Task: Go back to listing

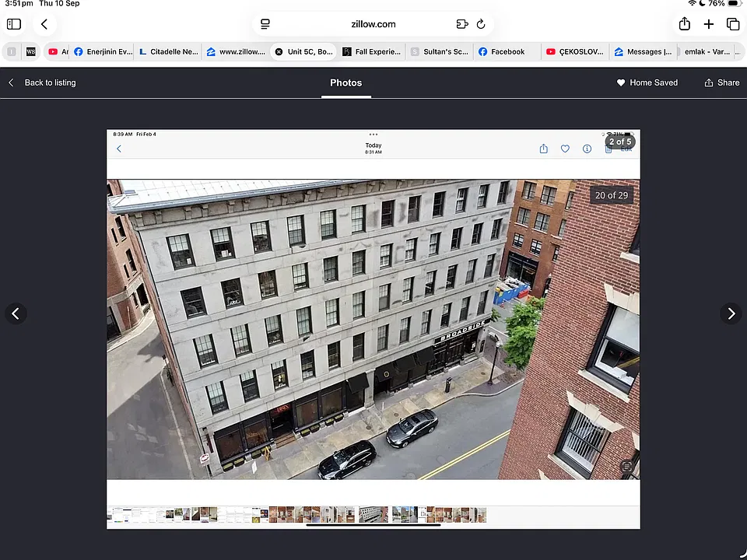Action: coord(42,82)
